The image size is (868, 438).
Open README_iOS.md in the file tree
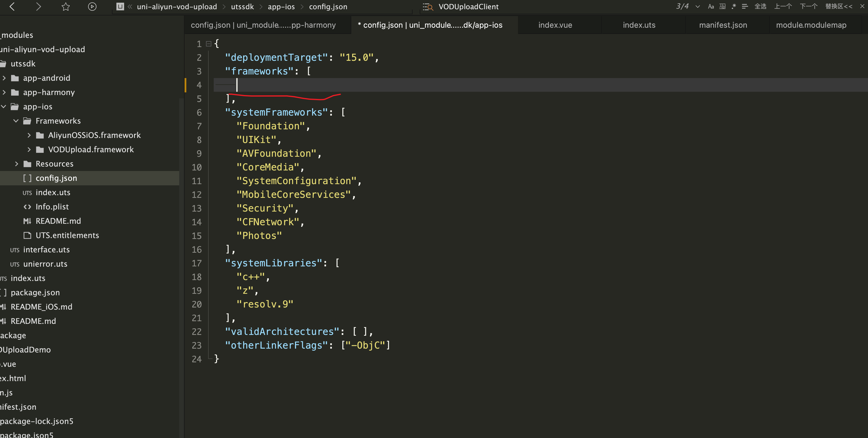(41, 307)
